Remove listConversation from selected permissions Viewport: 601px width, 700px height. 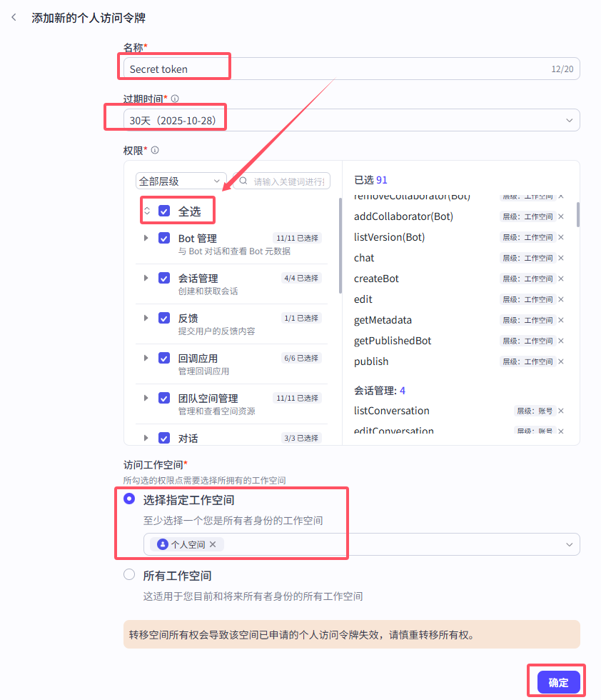pos(561,411)
